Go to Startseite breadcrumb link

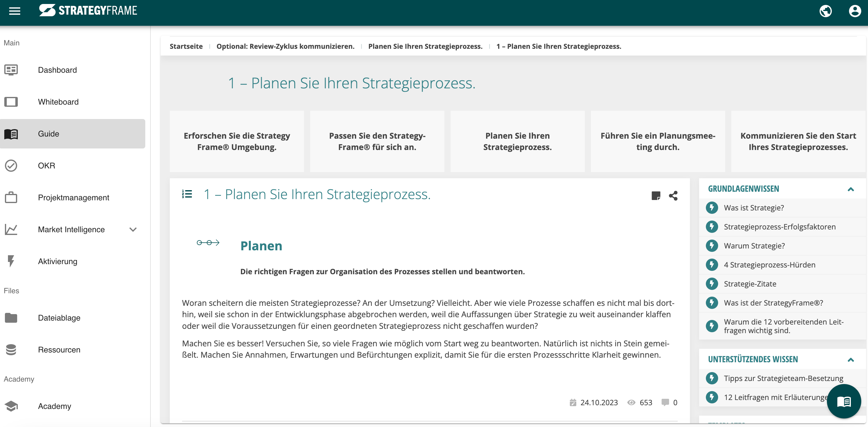click(x=186, y=46)
